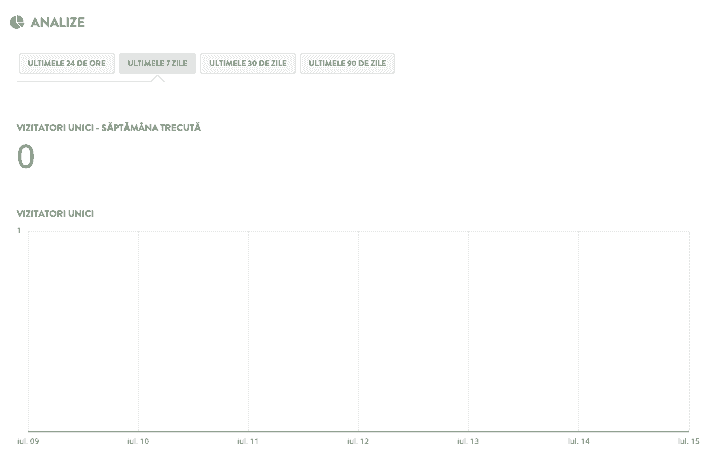Click the iul. 13 axis label
The image size is (717, 457).
[x=468, y=441]
